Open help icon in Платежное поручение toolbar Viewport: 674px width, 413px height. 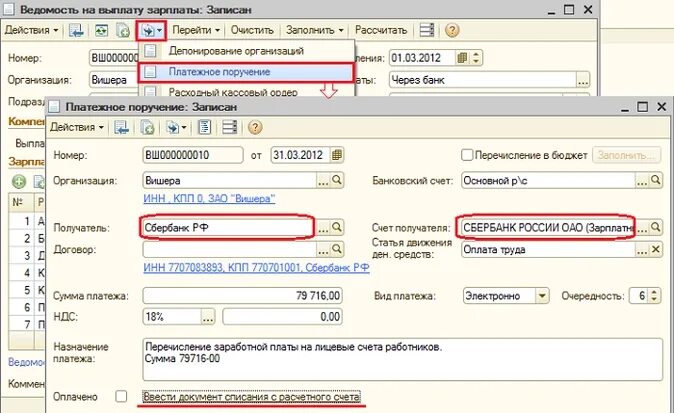click(255, 127)
